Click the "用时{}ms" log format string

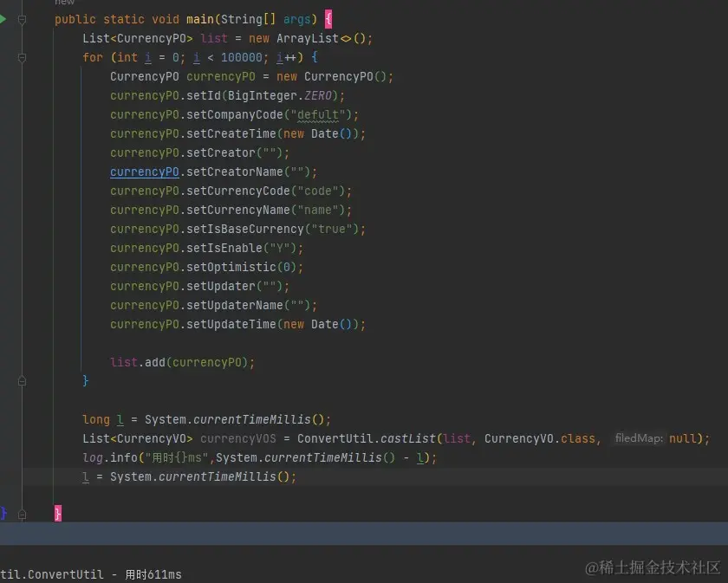[x=177, y=457]
